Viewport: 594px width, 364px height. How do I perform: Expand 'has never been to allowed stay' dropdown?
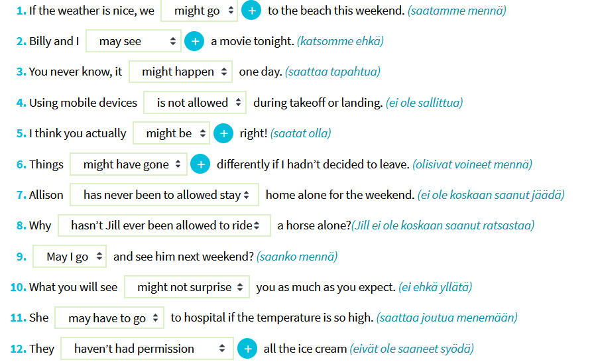coord(164,195)
